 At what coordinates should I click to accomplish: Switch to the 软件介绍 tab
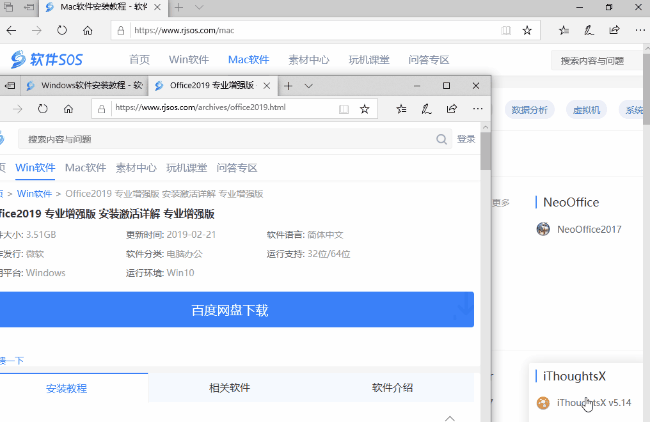[x=392, y=388]
